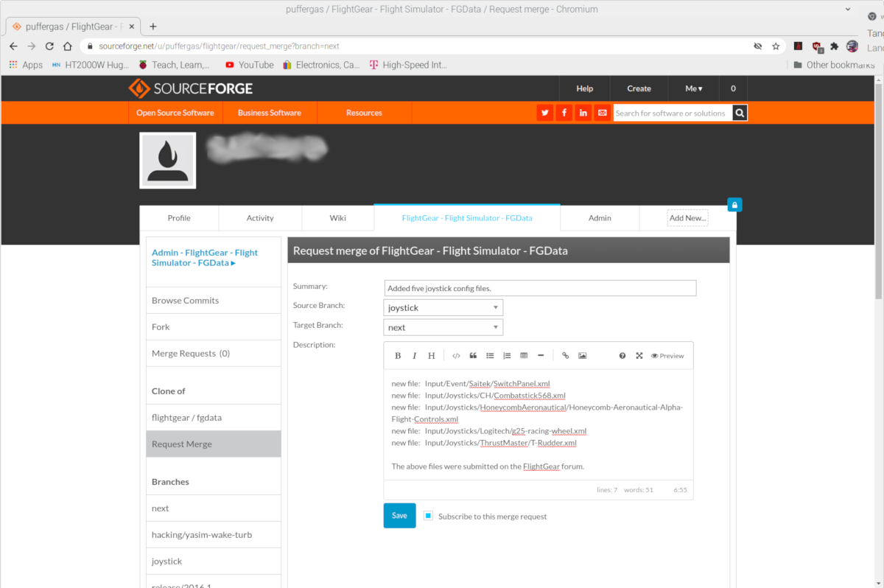The height and width of the screenshot is (588, 884).
Task: Open SourceForge email newsletter icon
Action: pyautogui.click(x=603, y=113)
